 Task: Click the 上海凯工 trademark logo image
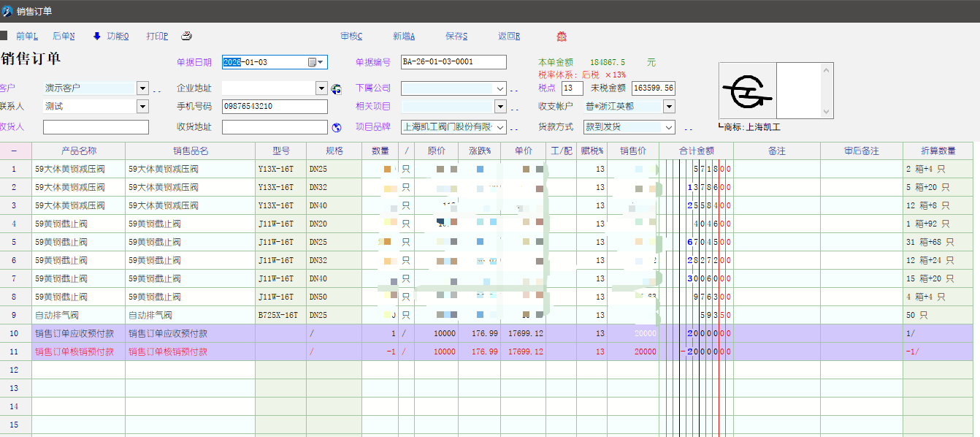[x=747, y=90]
